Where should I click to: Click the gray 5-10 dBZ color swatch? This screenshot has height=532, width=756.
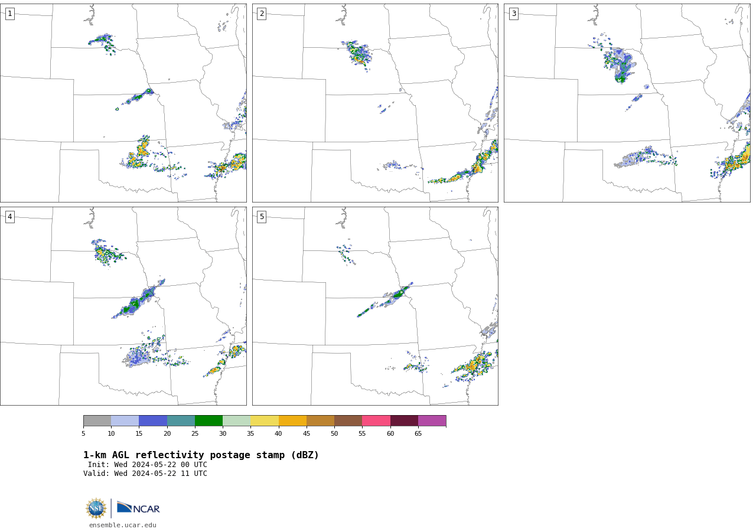[x=97, y=420]
